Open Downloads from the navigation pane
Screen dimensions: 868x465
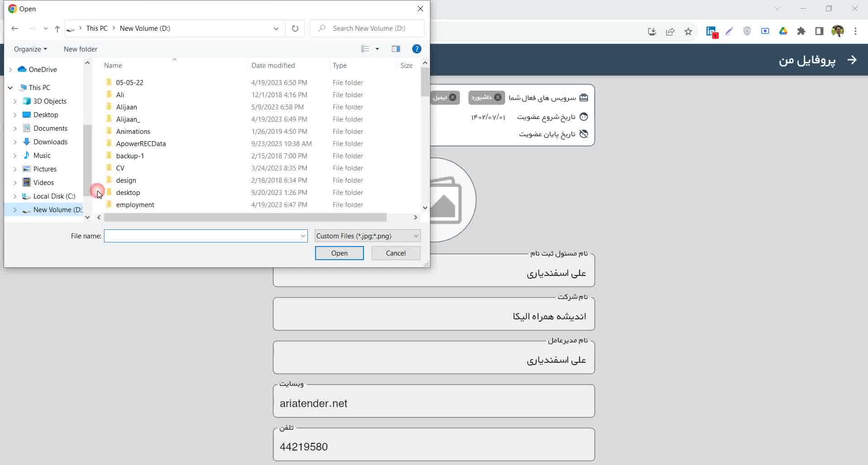coord(50,142)
